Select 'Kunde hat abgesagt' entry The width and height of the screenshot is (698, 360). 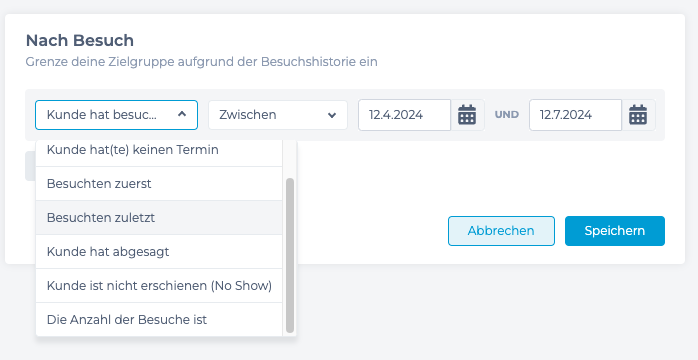point(159,252)
